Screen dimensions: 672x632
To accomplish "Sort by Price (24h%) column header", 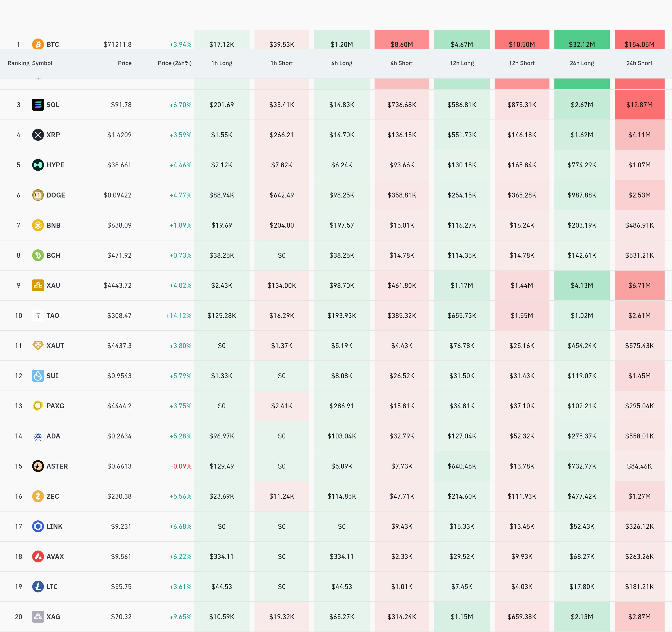I will tap(174, 63).
